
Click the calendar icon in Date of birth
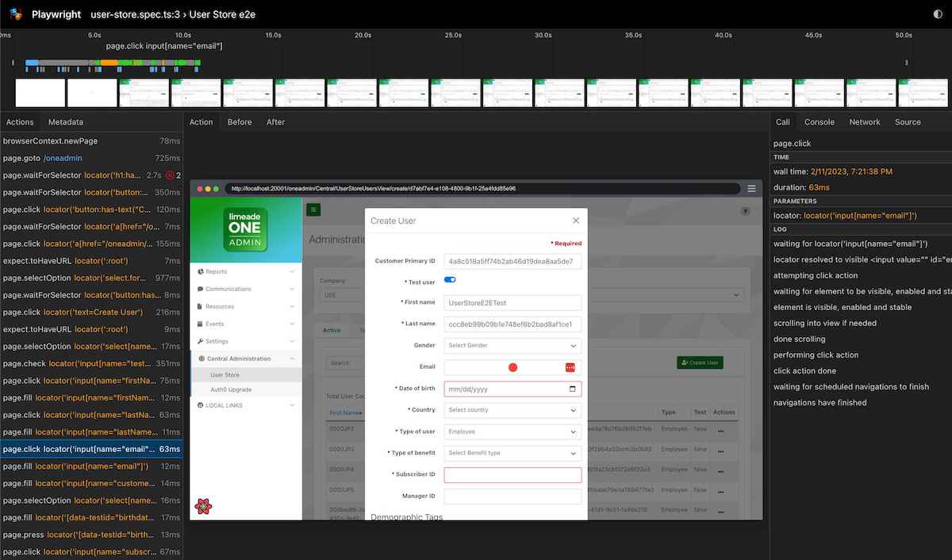pos(573,389)
